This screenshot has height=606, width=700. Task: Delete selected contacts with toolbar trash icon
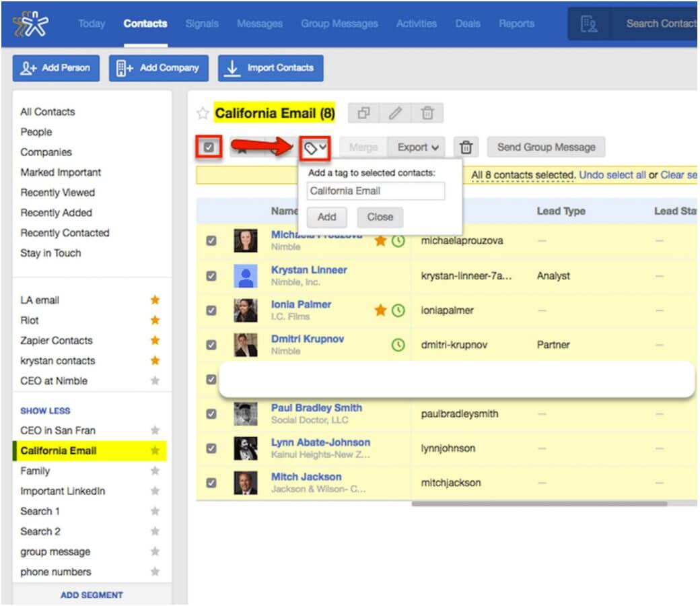tap(466, 147)
